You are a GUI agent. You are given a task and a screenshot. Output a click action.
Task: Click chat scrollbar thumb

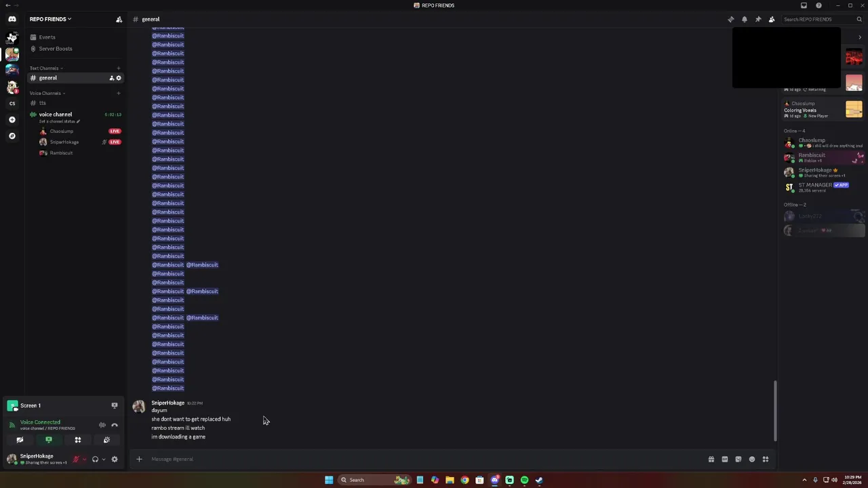click(775, 411)
